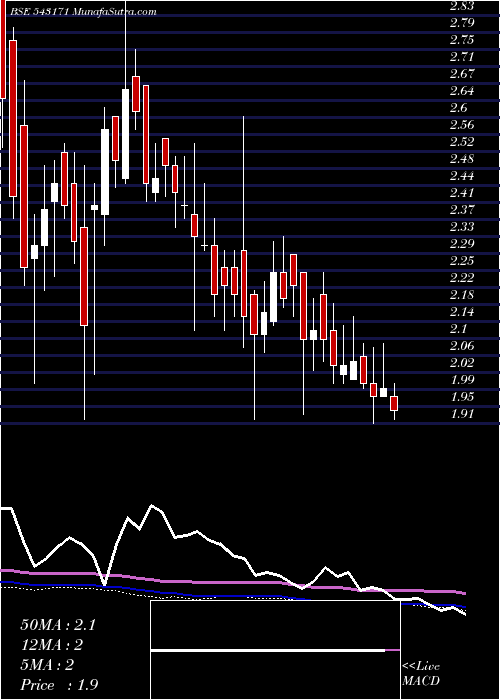Click the last red candlestick near 1.95
Screen dimensions: 500x700
pyautogui.click(x=394, y=403)
